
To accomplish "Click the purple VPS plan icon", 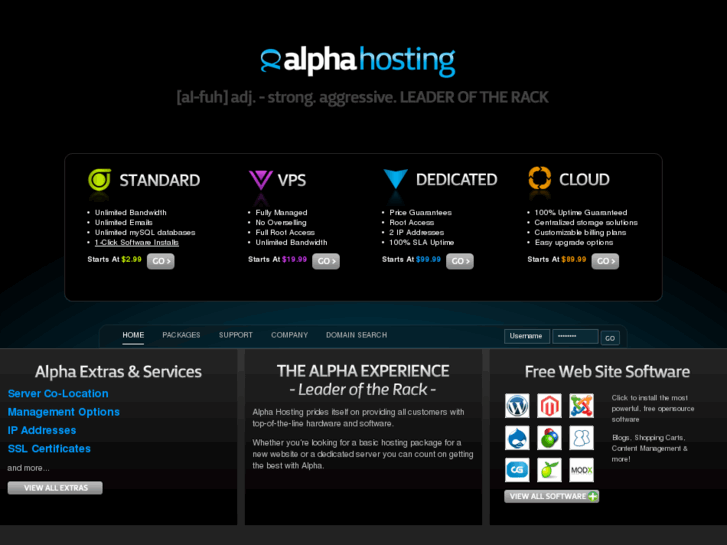I will point(261,180).
